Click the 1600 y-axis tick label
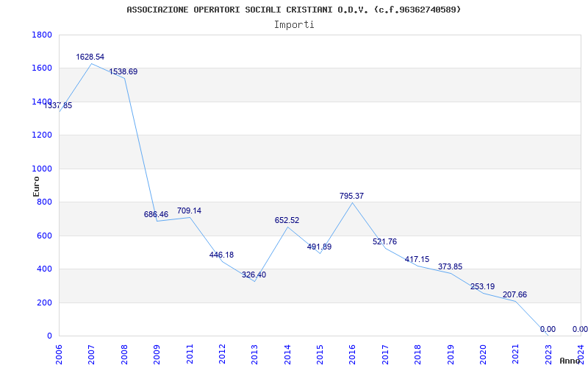The height and width of the screenshot is (368, 588). pos(42,68)
